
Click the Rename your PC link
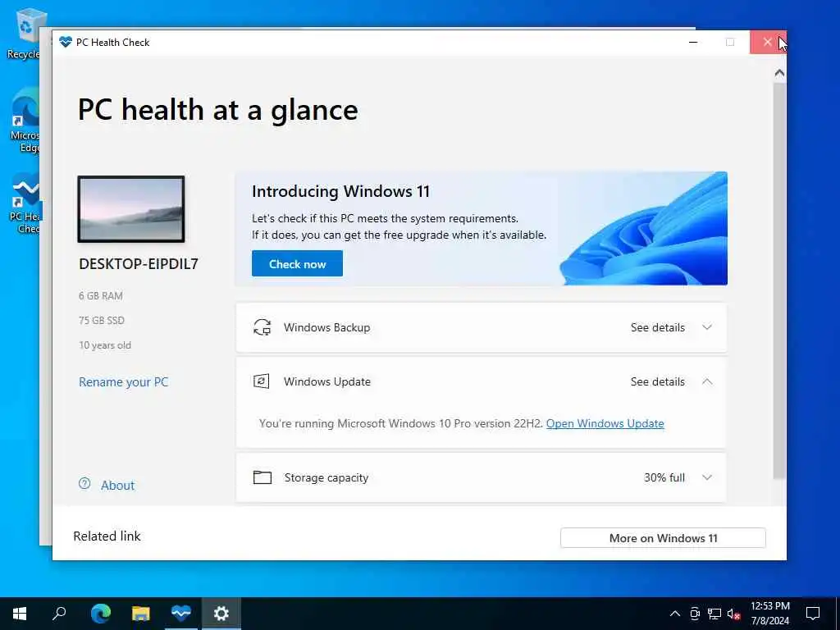point(123,382)
